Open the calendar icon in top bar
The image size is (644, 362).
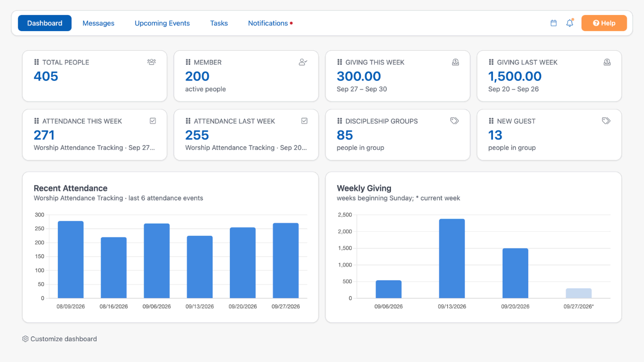tap(553, 23)
